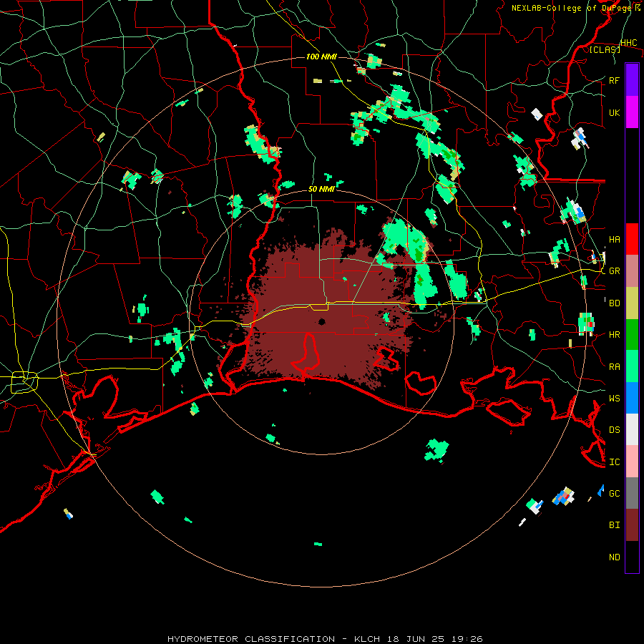644x644 pixels.
Task: Click the light green RA legend swatch
Action: tap(632, 366)
